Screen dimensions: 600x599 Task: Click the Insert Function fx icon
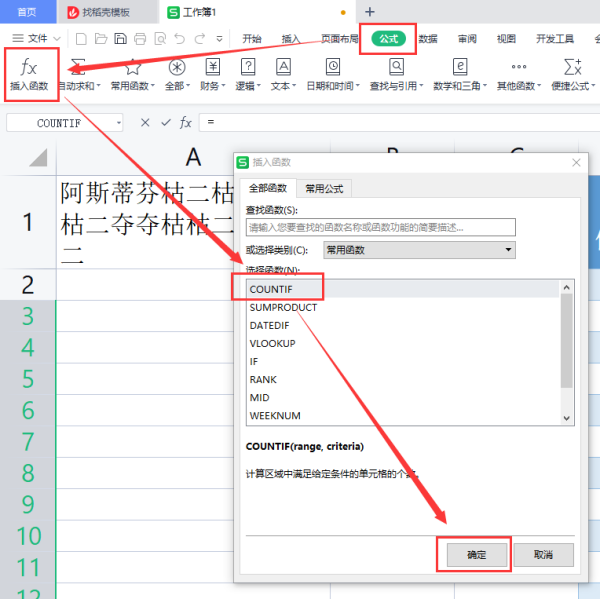[29, 67]
